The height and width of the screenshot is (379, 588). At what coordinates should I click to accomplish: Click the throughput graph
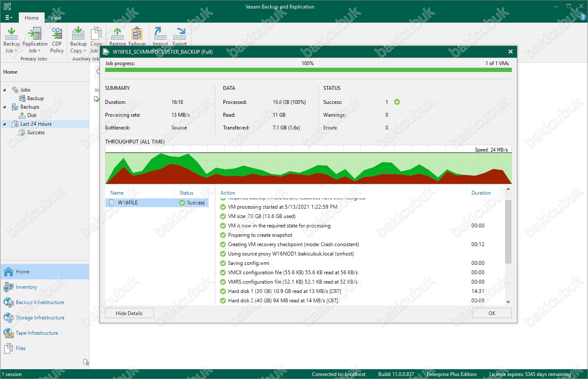pos(308,165)
